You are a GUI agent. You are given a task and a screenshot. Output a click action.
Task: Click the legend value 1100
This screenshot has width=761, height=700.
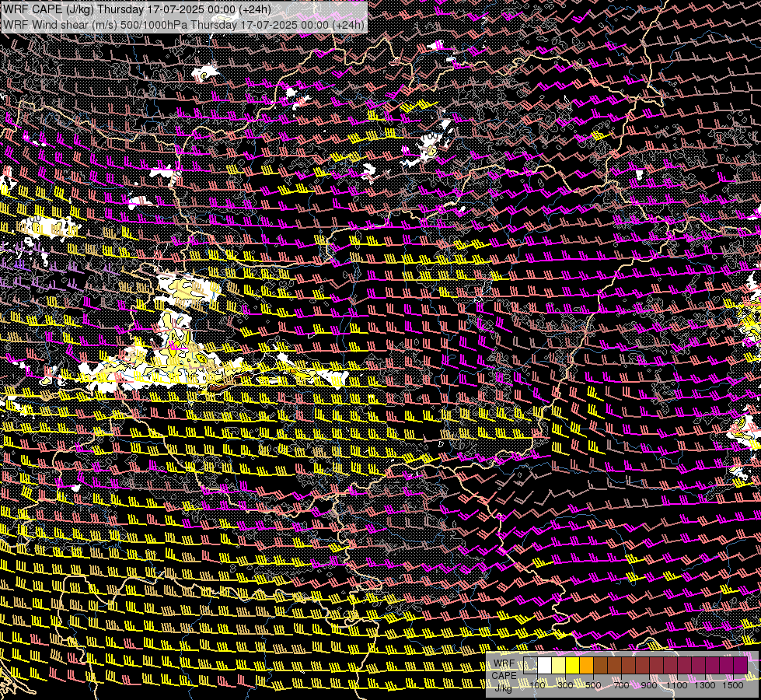click(677, 685)
